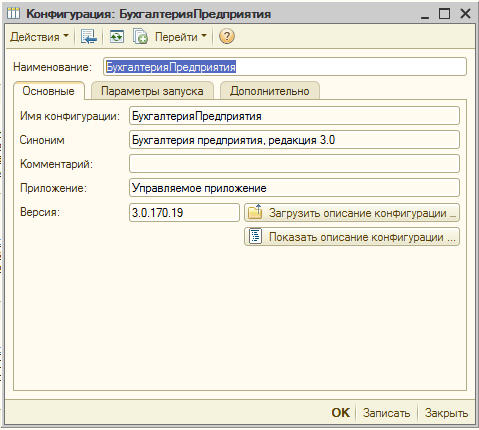The image size is (479, 430).
Task: Click the Закрыть button
Action: (447, 413)
